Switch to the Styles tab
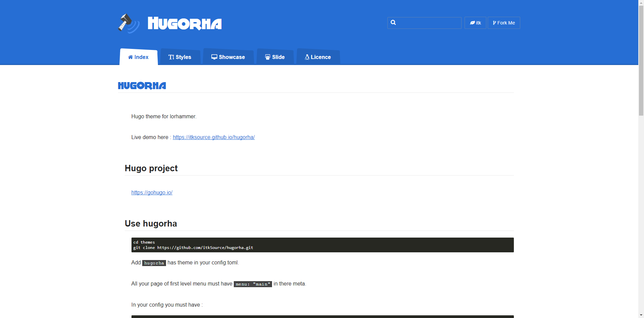The width and height of the screenshot is (644, 318). click(180, 57)
